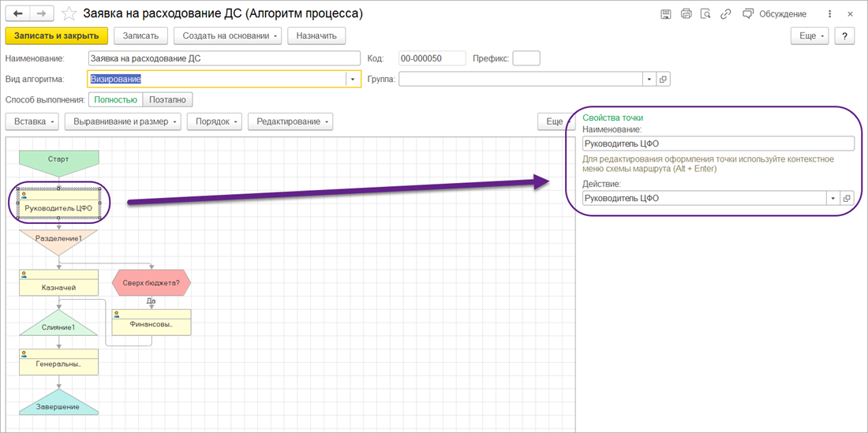Add form to favorites with star icon
The height and width of the screenshot is (433, 868).
coord(69,14)
